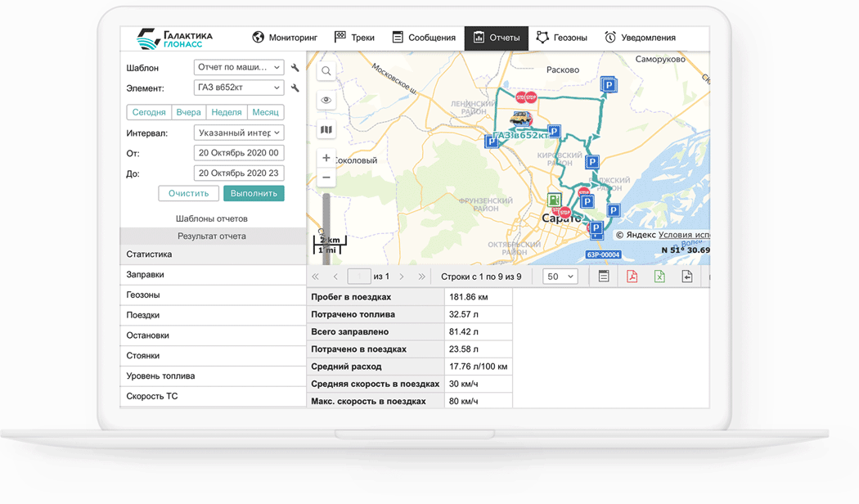Select Статистика in report results

(x=213, y=254)
